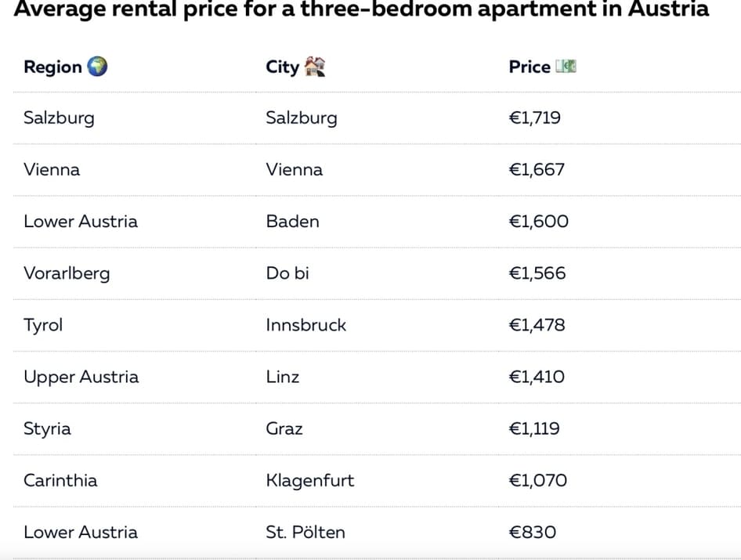Click the €1,410 price for Linz
This screenshot has height=560, width=741.
tap(537, 376)
